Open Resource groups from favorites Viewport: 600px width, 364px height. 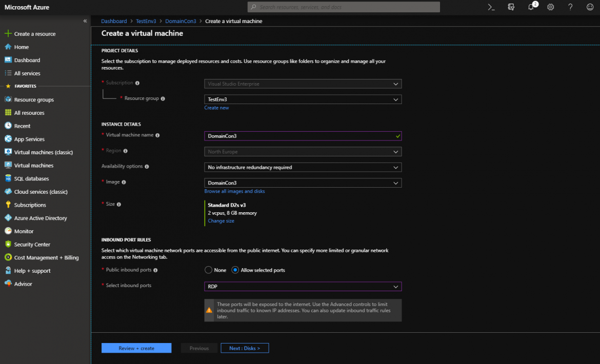[x=34, y=99]
